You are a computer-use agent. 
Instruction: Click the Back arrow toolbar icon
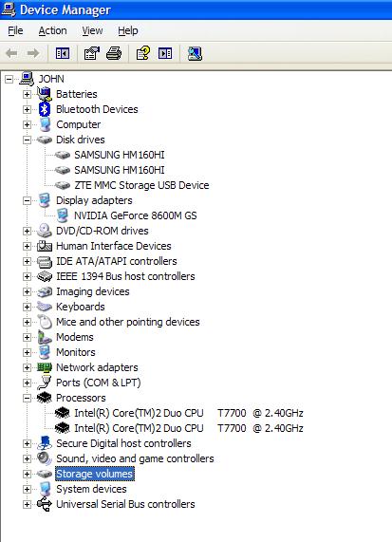click(12, 53)
